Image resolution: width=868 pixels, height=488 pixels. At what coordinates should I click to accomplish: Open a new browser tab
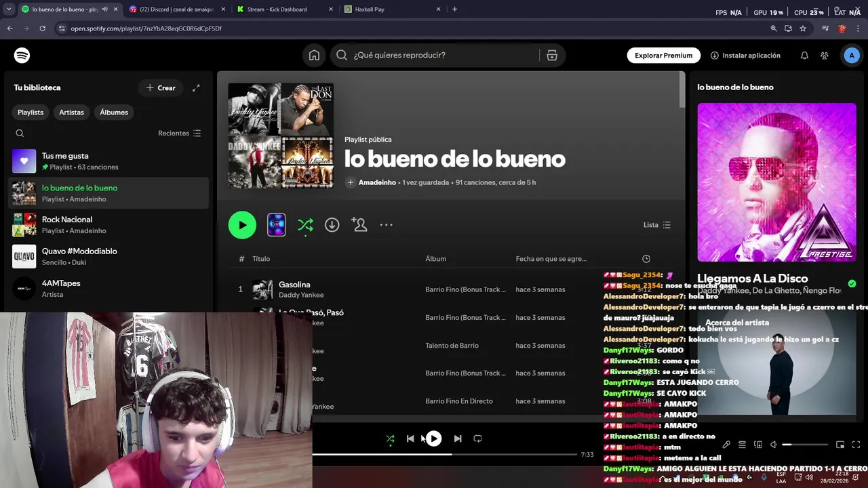tap(454, 9)
